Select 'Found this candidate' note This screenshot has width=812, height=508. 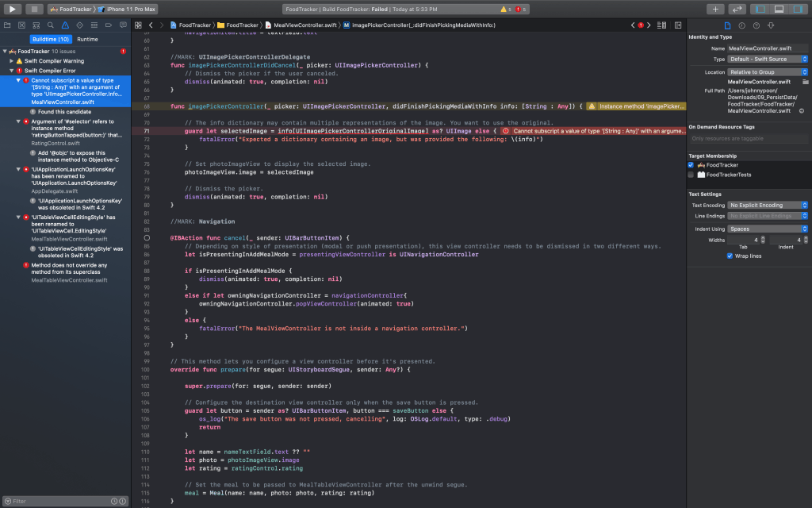pyautogui.click(x=65, y=112)
